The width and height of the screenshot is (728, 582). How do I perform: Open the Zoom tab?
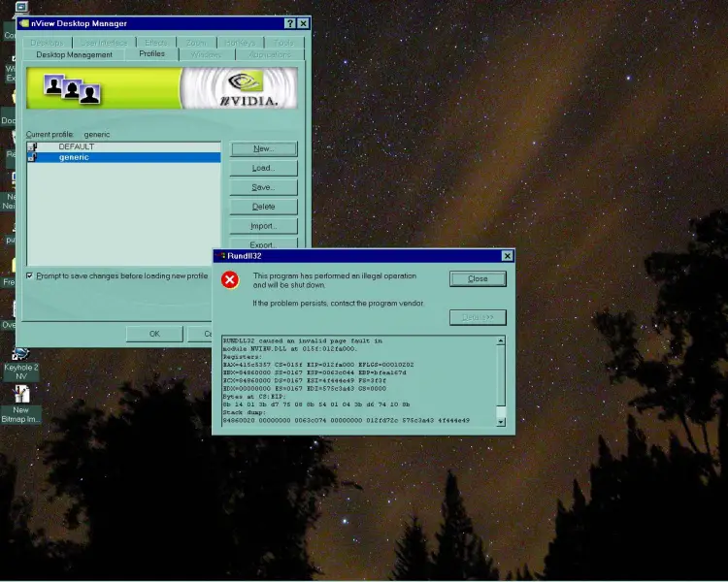196,43
